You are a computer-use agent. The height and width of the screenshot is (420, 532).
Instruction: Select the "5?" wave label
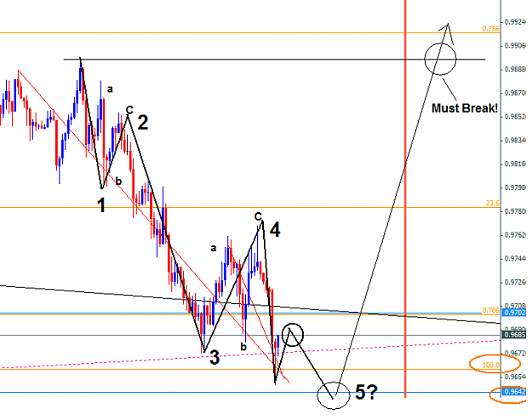point(366,392)
